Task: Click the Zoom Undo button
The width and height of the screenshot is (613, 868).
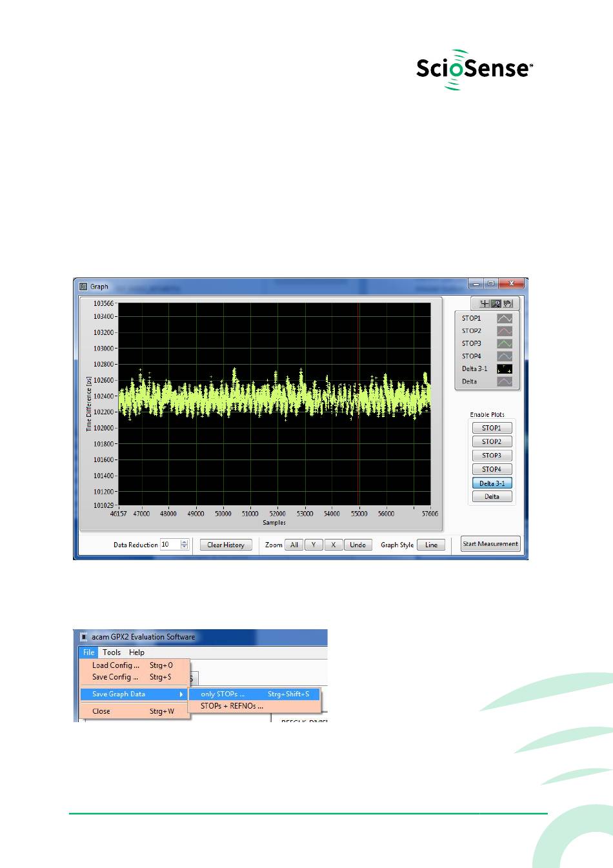Action: point(358,545)
